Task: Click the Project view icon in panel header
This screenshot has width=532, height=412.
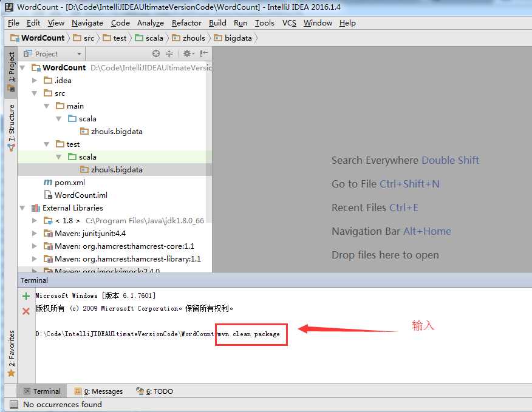Action: click(x=28, y=53)
